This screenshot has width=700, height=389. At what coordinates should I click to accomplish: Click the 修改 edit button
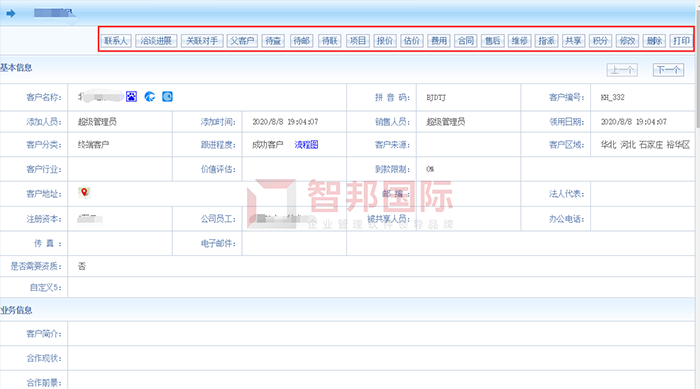coord(627,41)
